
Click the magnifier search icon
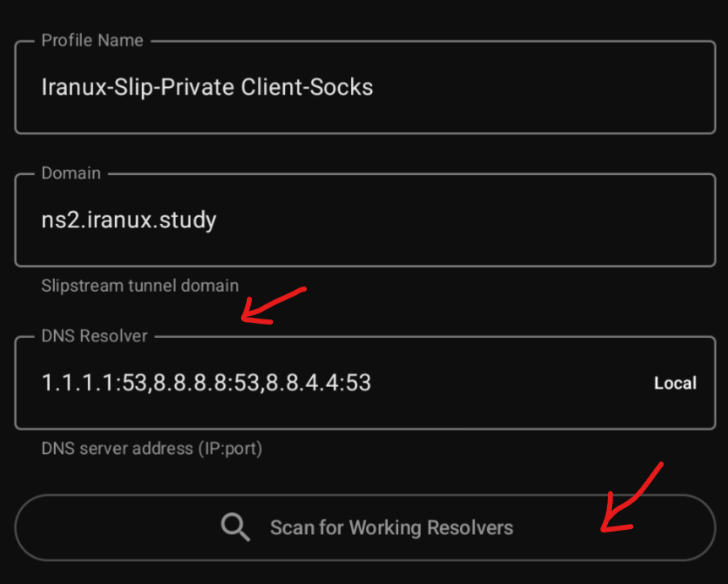pos(236,527)
